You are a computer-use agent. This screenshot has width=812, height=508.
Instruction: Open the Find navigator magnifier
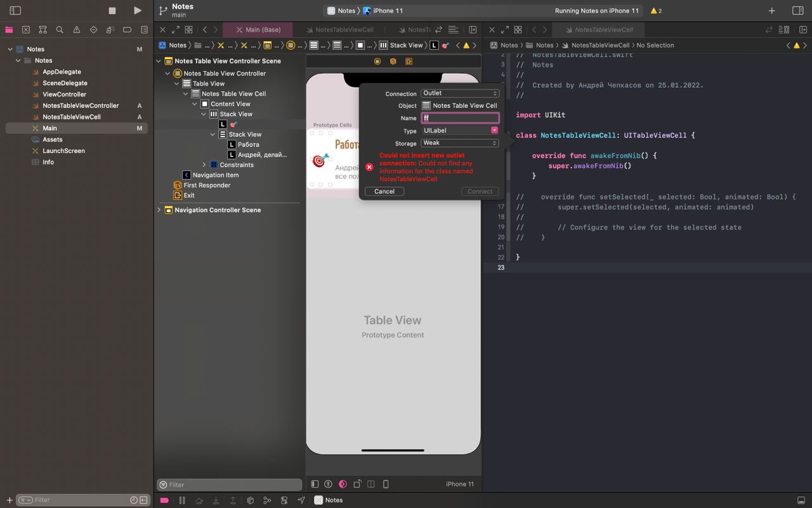60,30
